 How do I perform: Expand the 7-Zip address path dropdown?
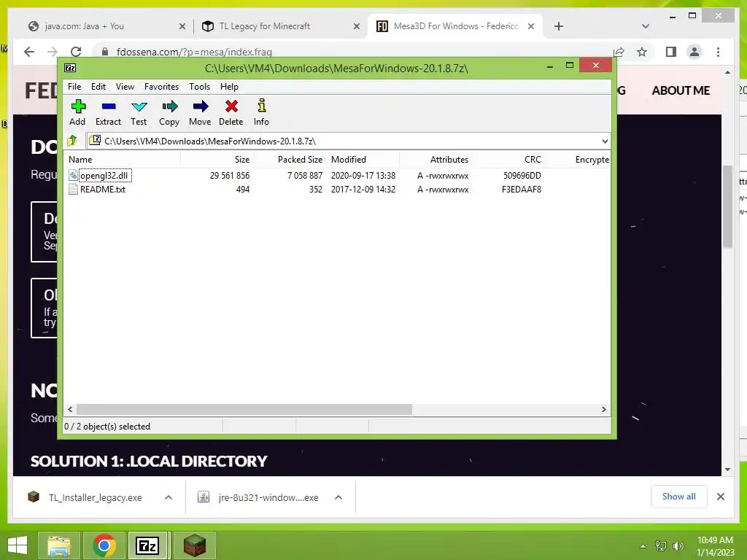605,141
